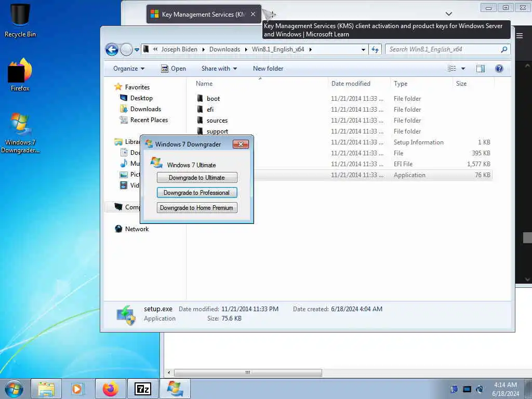Click the search magnifier icon in Explorer
The width and height of the screenshot is (532, 399).
click(x=504, y=49)
